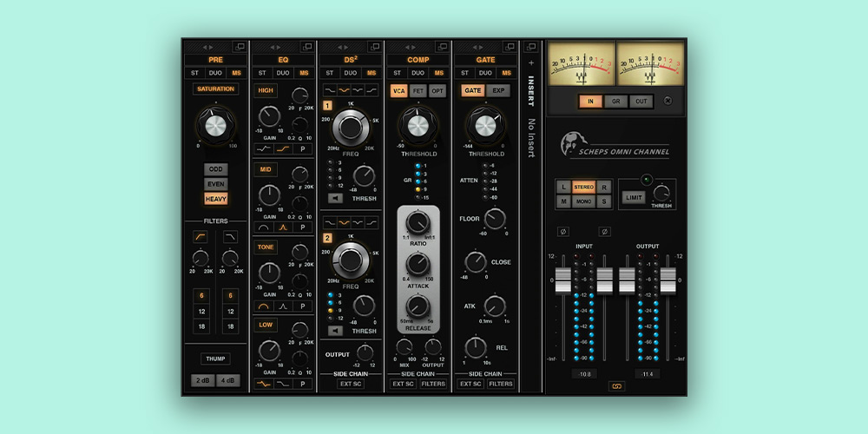868x434 pixels.
Task: Set GATE module to DUO mode
Action: point(485,73)
